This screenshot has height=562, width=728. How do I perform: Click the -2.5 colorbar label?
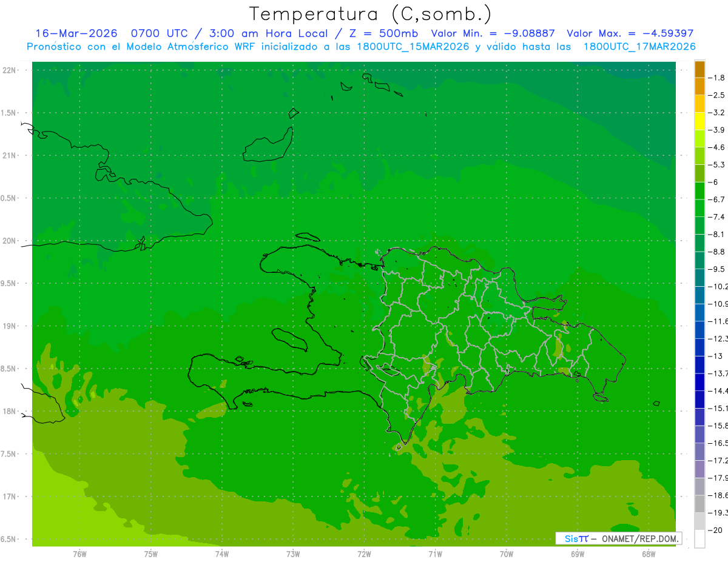(716, 95)
